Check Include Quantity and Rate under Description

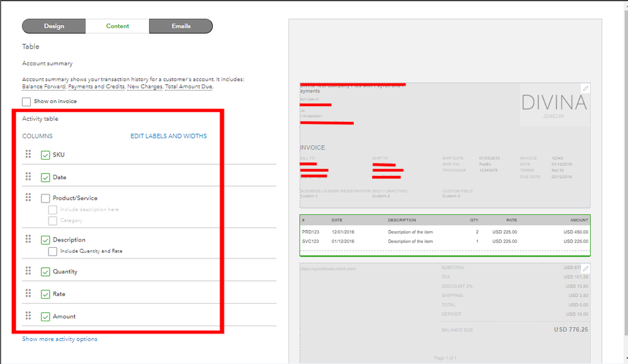click(x=53, y=251)
